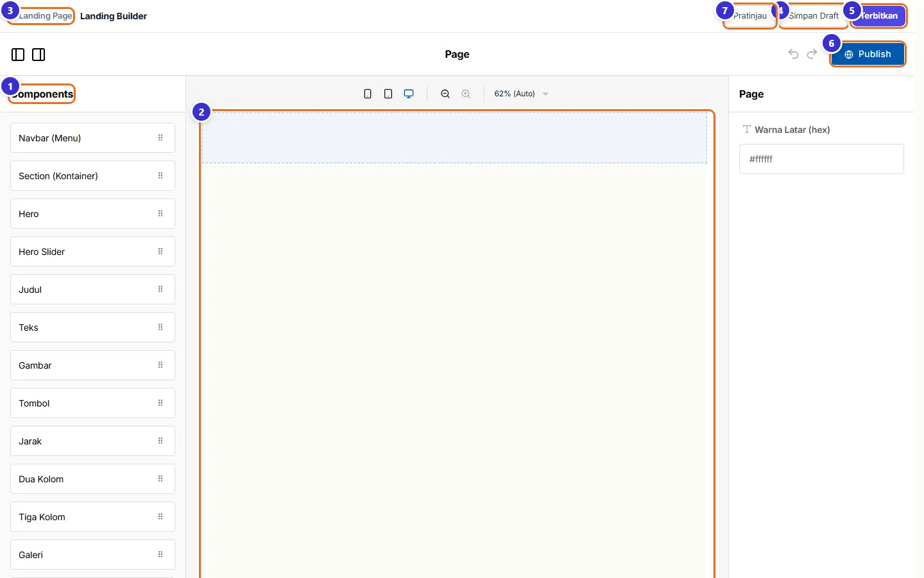Click the drag handle of Jarak

[160, 441]
